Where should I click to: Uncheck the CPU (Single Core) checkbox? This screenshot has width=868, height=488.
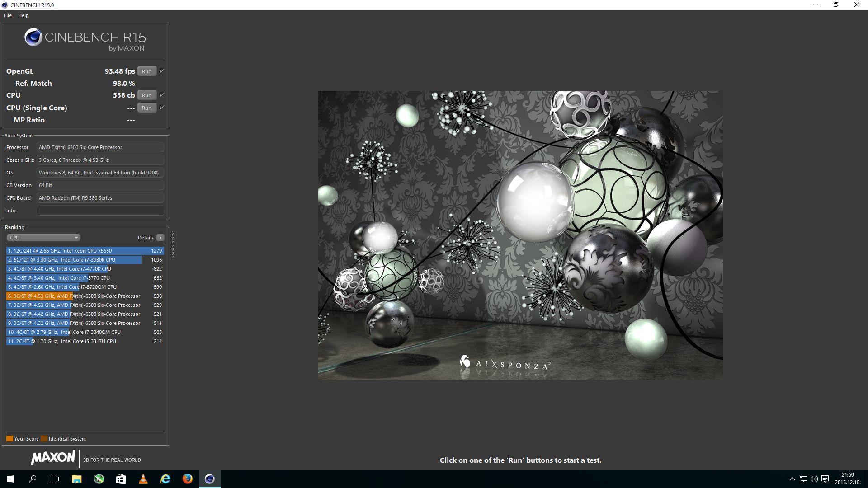coord(162,108)
